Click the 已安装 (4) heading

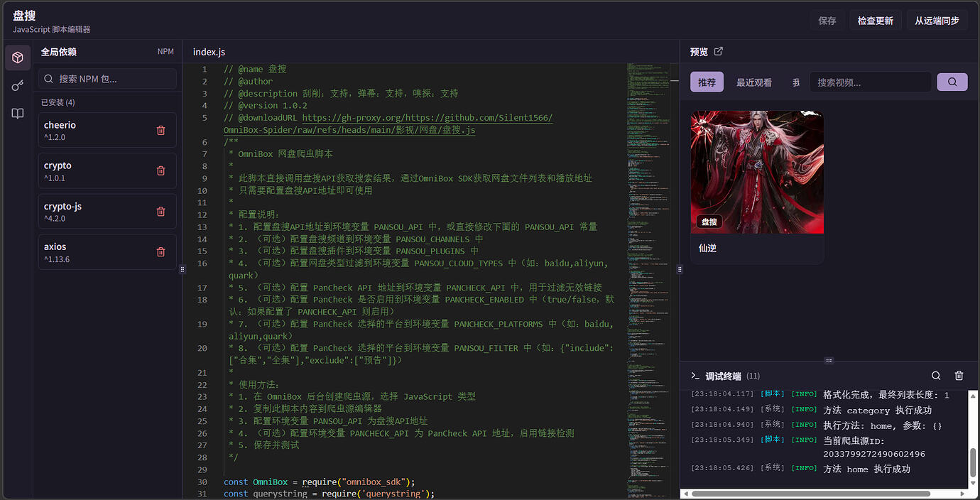58,102
